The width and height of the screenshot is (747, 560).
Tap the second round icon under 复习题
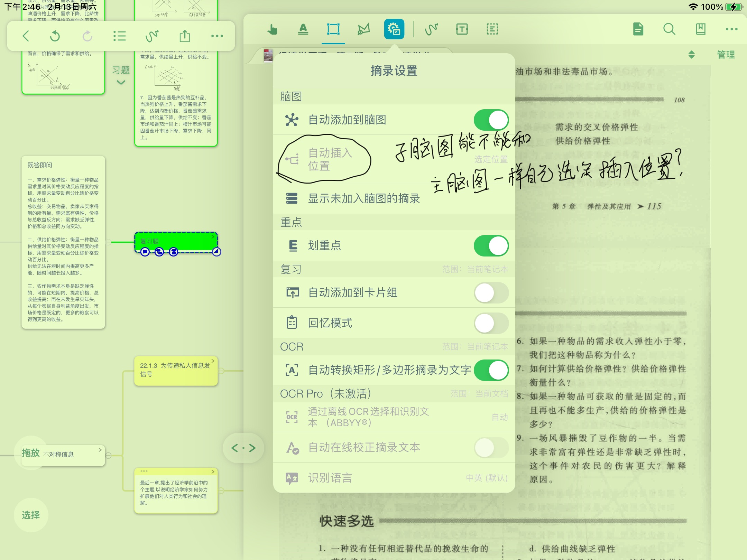click(x=159, y=252)
